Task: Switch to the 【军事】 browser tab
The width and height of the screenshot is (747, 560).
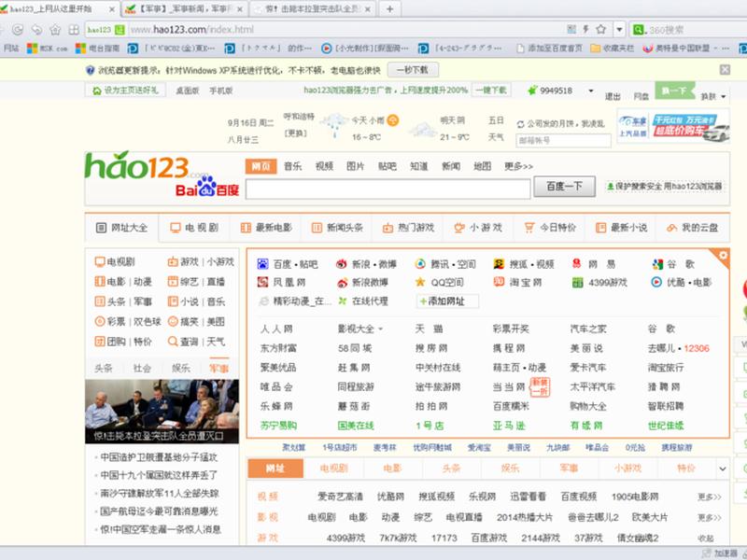Action: pos(185,8)
